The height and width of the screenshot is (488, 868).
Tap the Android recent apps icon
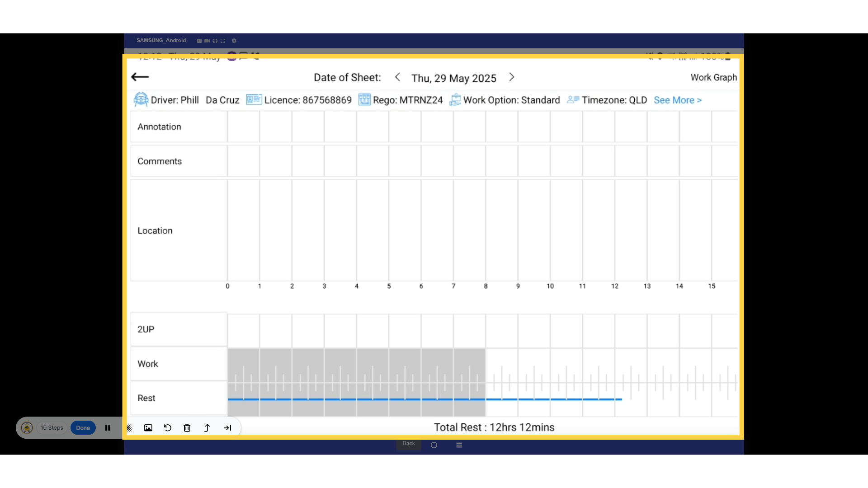pos(459,445)
